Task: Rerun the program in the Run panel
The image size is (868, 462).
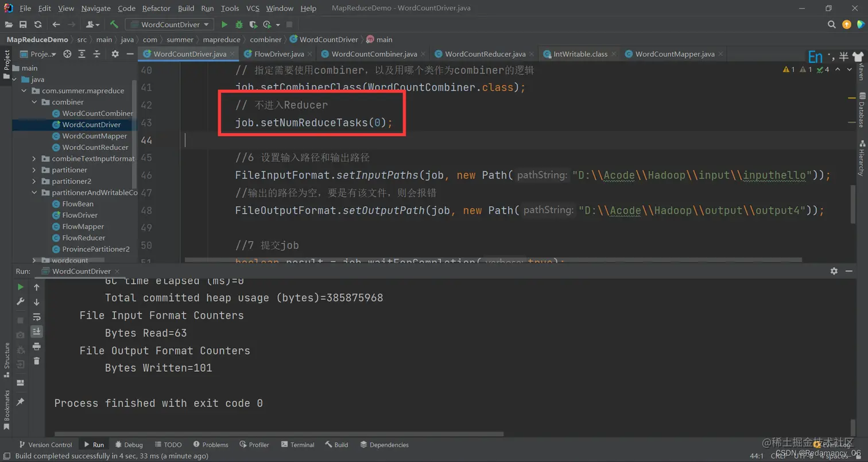Action: pos(21,287)
